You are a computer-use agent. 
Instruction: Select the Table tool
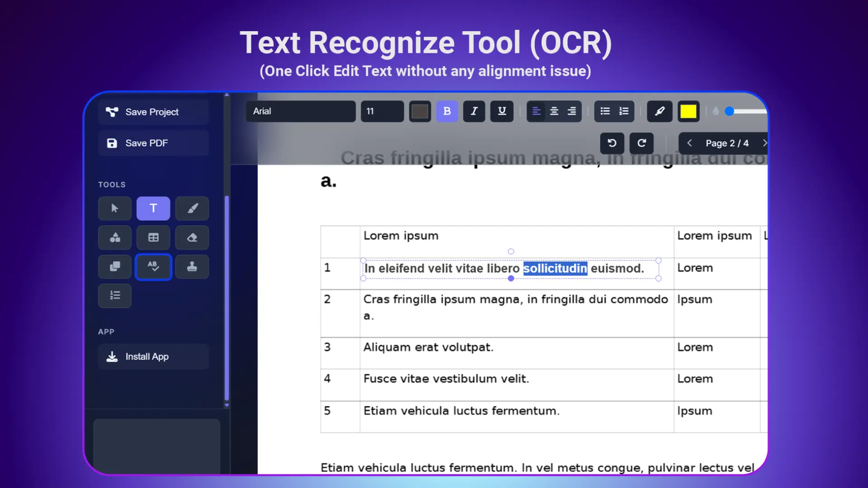153,238
